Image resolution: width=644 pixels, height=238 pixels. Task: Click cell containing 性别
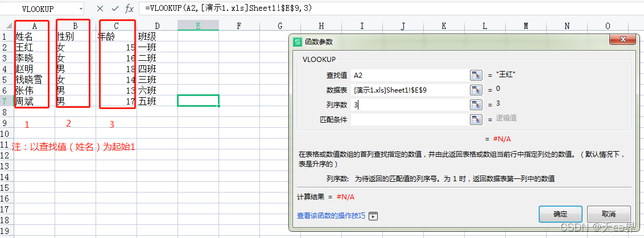(75, 36)
